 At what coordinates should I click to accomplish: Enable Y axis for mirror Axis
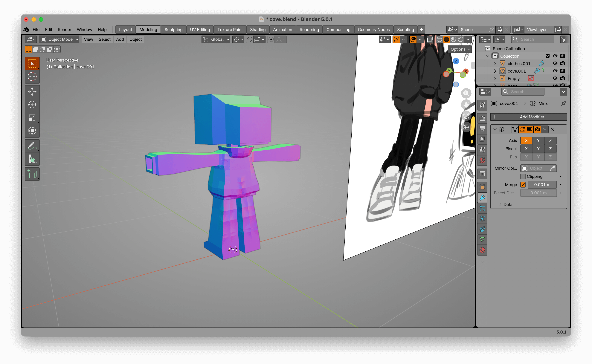click(x=538, y=141)
